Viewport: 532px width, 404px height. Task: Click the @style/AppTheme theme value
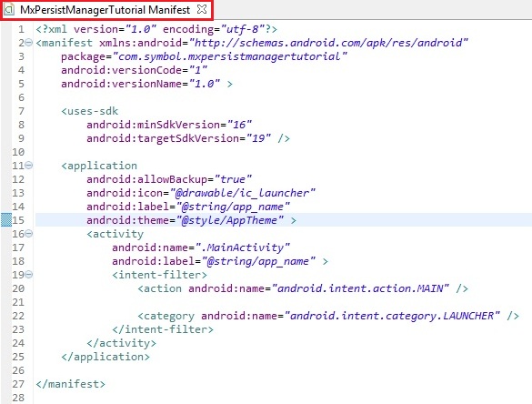pos(230,220)
